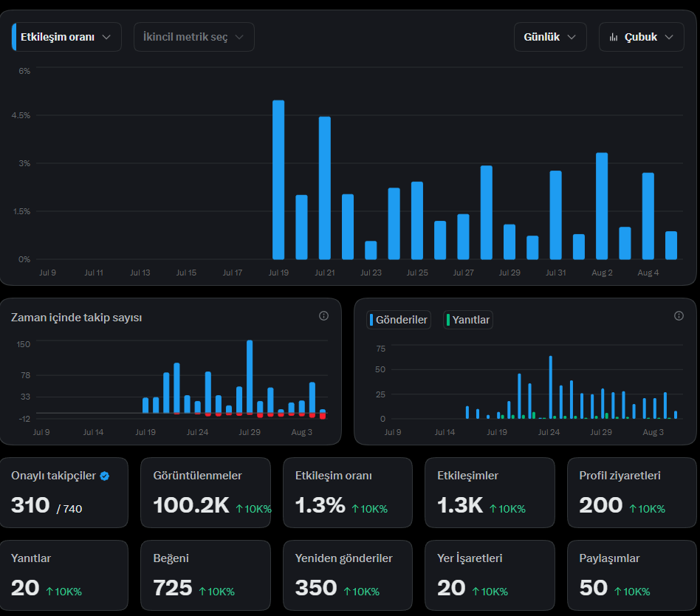The image size is (700, 616).
Task: Click the verified badge next to Onaylı takipçiler
Action: pos(104,476)
